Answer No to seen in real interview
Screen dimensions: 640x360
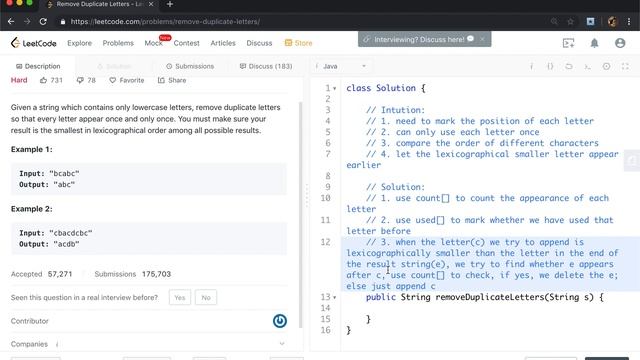pos(206,298)
